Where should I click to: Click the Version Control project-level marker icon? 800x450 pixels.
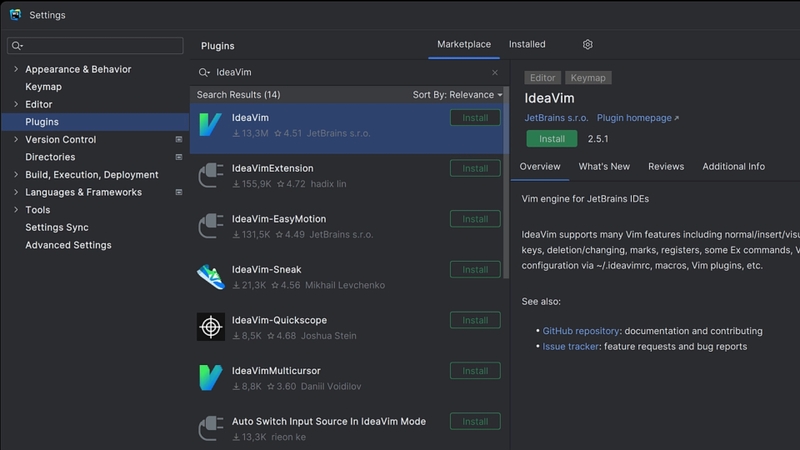[x=179, y=140]
